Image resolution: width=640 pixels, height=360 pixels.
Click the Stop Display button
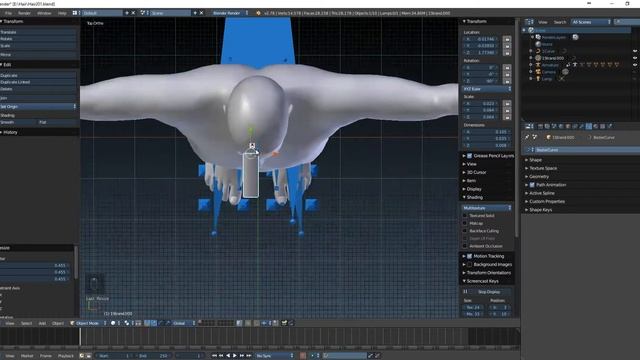point(489,292)
